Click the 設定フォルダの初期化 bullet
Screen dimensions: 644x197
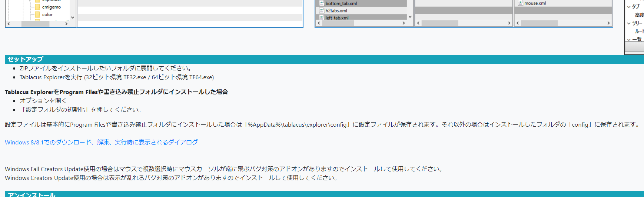(x=81, y=110)
